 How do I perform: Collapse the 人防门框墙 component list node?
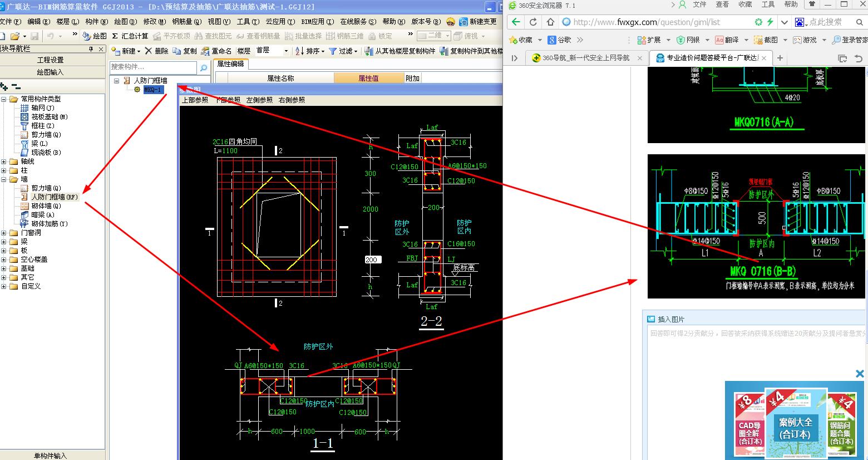coord(117,81)
